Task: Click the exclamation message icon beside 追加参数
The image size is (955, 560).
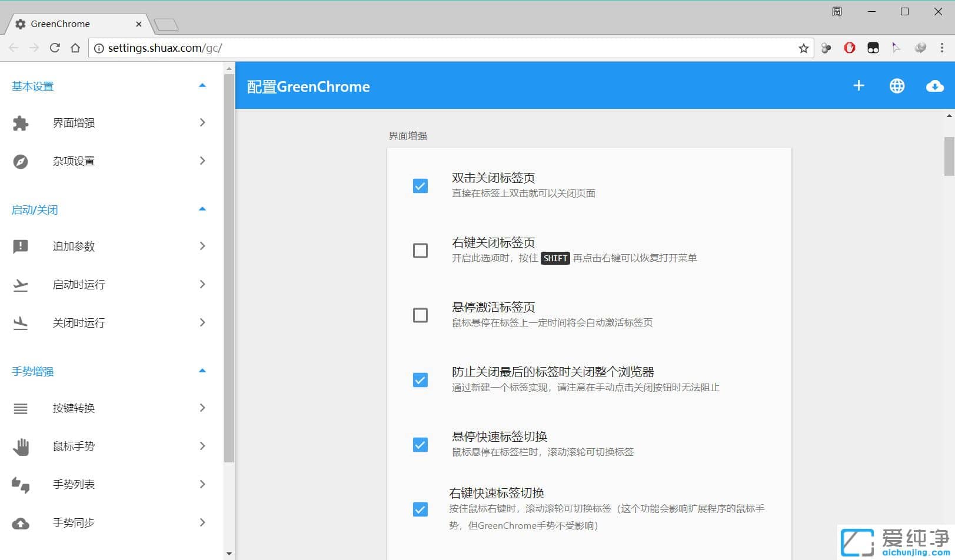Action: (x=21, y=246)
